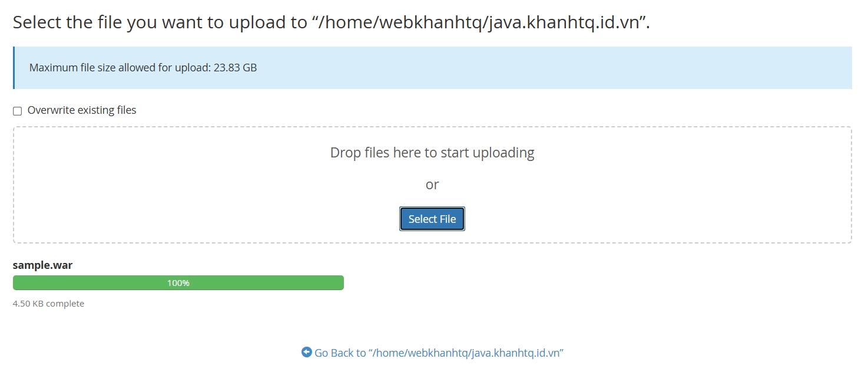Viewport: 868px width, 375px height.
Task: Follow the Go Back to java.khanhtq.id.vn link
Action: point(439,353)
